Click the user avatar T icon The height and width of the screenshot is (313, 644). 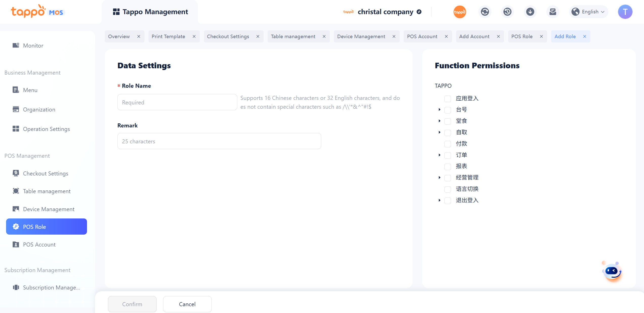coord(625,12)
